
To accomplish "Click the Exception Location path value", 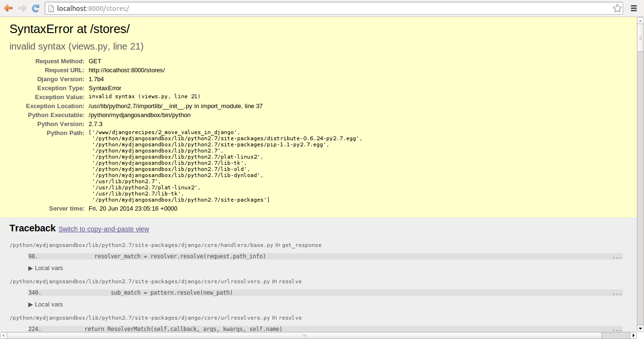I will (x=175, y=106).
